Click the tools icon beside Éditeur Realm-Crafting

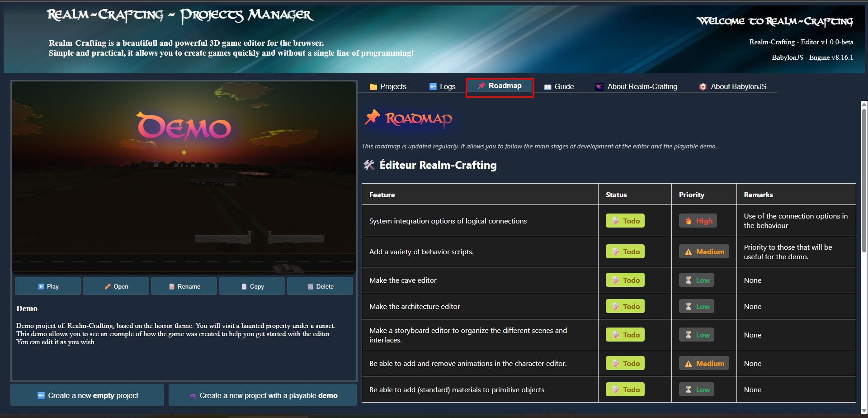(369, 165)
